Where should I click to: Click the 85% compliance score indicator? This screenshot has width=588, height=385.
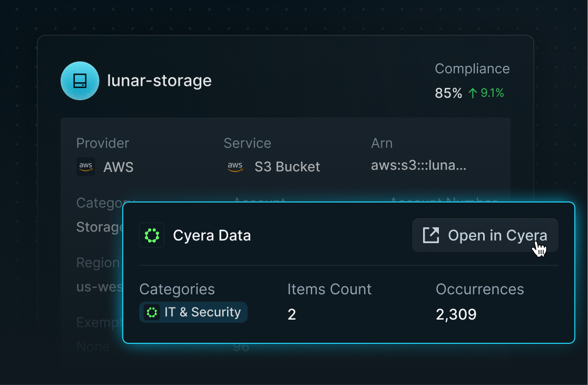pyautogui.click(x=447, y=93)
